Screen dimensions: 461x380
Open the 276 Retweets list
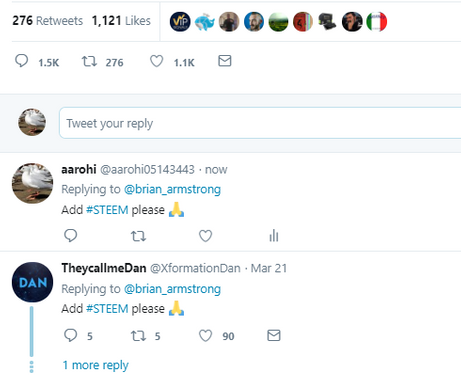(48, 21)
